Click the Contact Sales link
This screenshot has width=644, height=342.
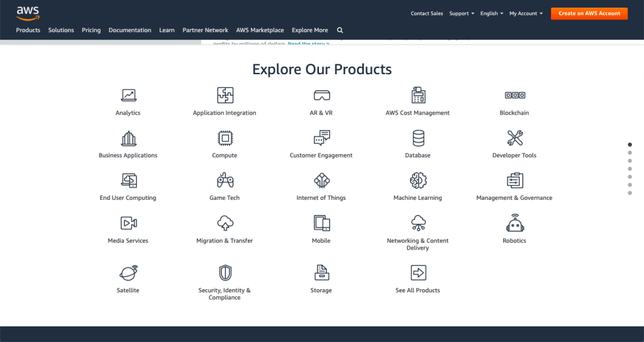pos(427,14)
